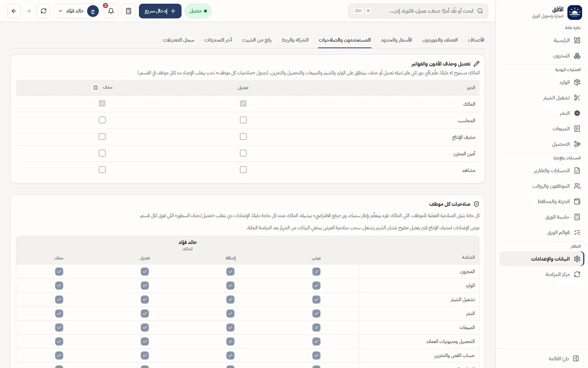Click إدخال سريع quick entry button

[160, 11]
